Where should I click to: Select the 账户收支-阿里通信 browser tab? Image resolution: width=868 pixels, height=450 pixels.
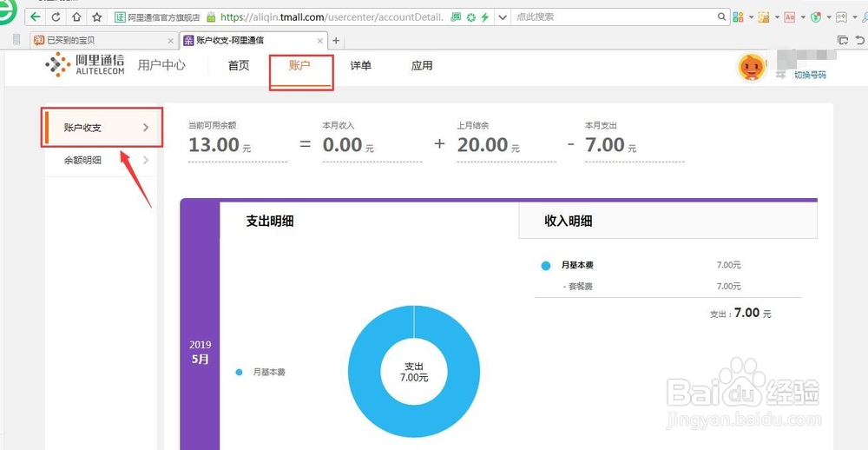coord(253,41)
